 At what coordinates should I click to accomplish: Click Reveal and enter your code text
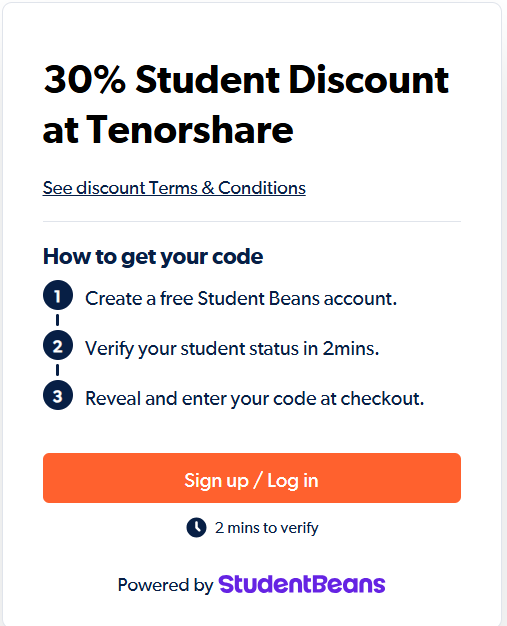click(255, 399)
